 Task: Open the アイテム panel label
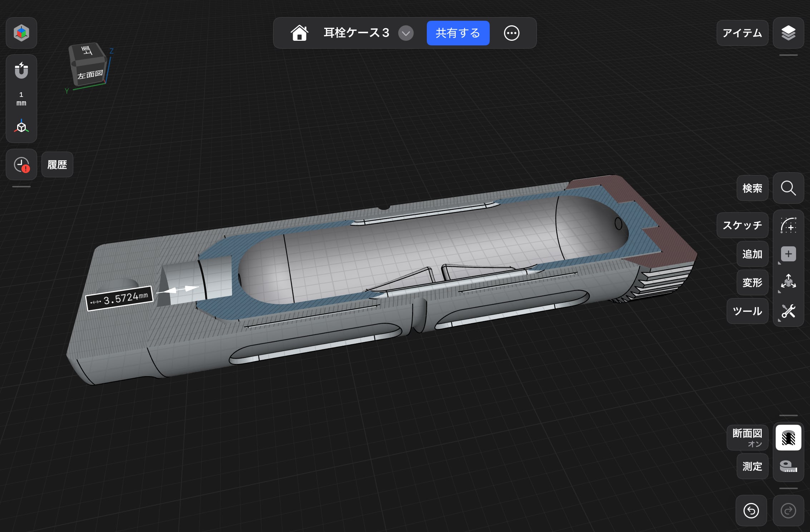(x=742, y=33)
